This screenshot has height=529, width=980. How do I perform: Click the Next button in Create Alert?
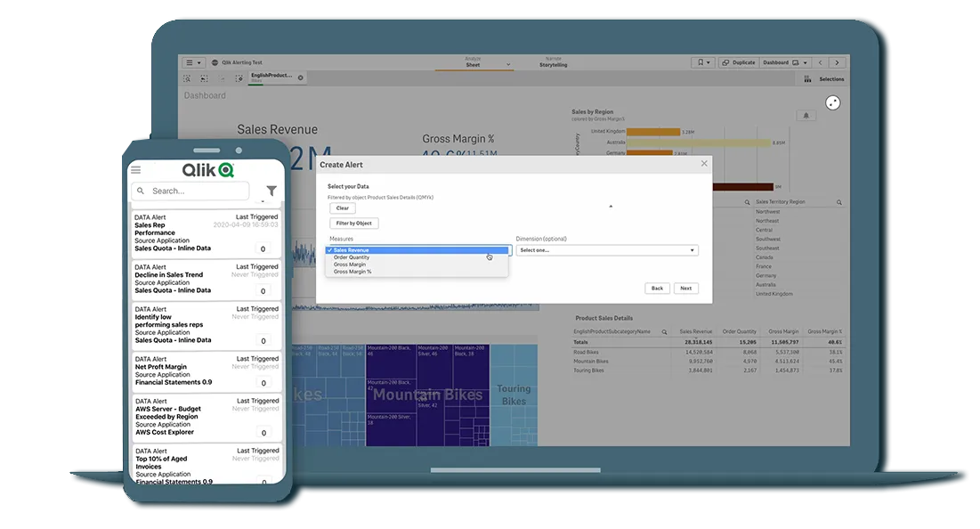[x=685, y=289]
